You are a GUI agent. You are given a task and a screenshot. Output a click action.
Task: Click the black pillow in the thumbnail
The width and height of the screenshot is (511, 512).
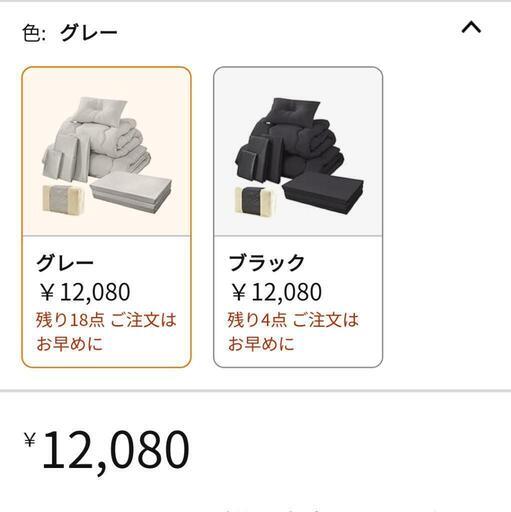(x=295, y=110)
